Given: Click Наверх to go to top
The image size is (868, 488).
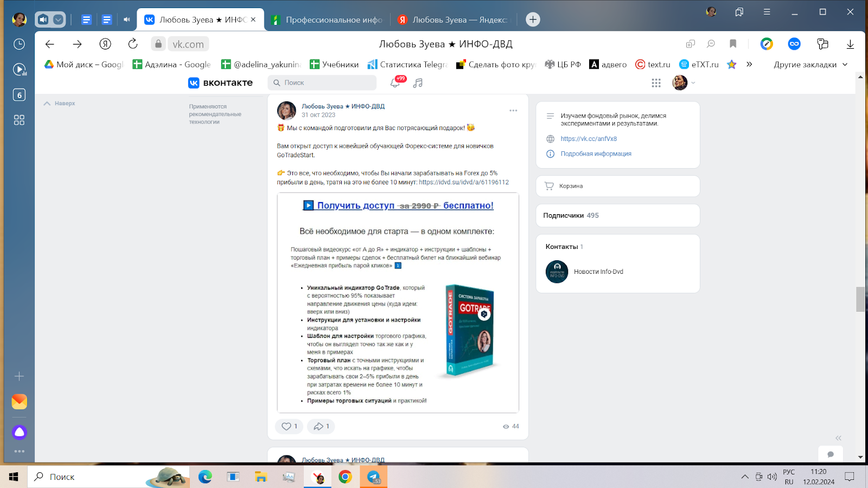Looking at the screenshot, I should pyautogui.click(x=60, y=103).
